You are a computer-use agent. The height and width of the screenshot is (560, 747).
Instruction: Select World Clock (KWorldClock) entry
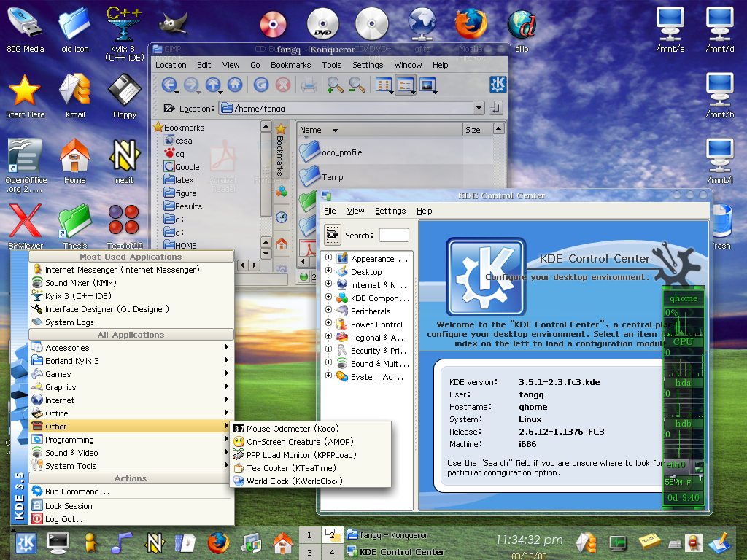pyautogui.click(x=311, y=481)
